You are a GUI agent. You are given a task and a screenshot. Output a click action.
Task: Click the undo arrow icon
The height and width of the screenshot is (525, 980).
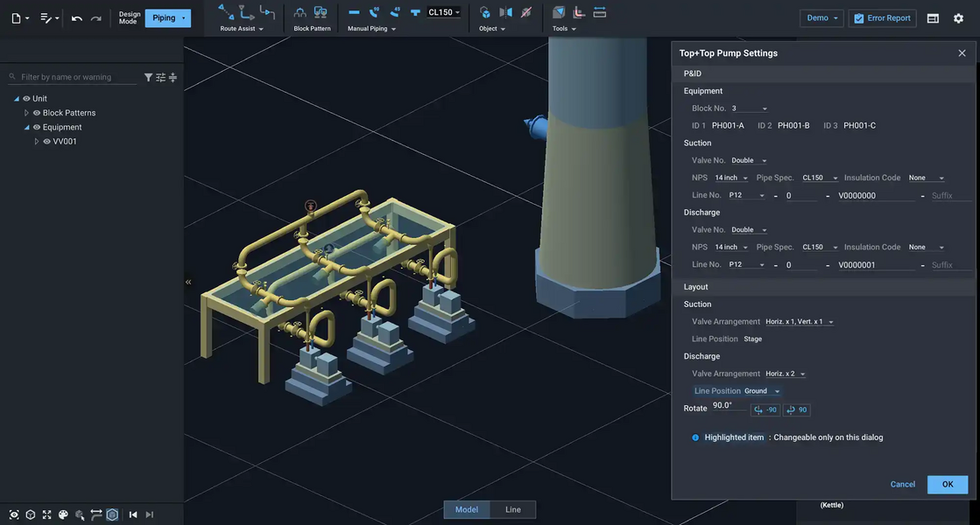77,18
